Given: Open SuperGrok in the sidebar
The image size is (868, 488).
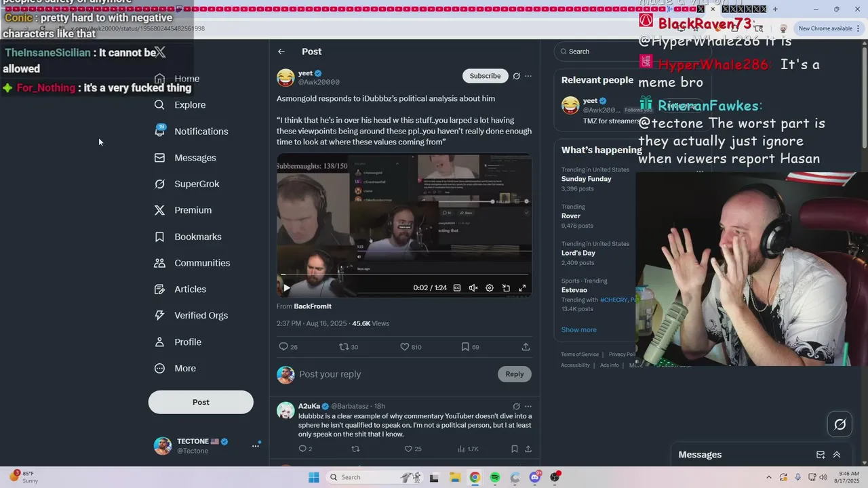Looking at the screenshot, I should coord(186,184).
